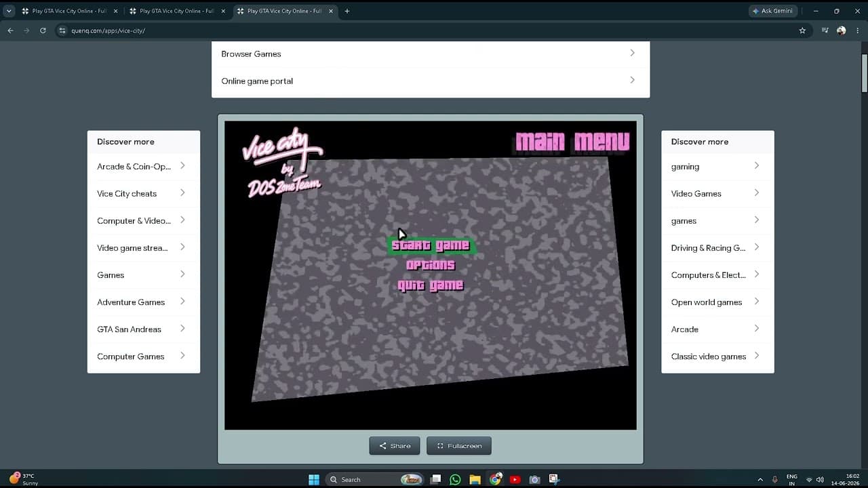Bookmark this page with the star
Image resolution: width=868 pixels, height=488 pixels.
tap(802, 30)
